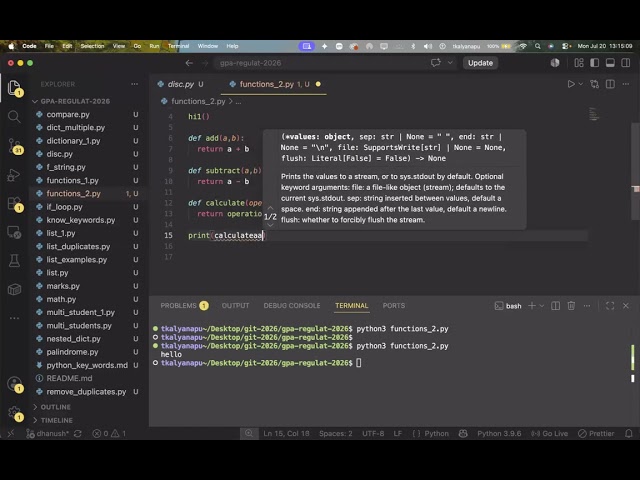Open the Explorer view in activity bar
Screen dimensions: 640x480
[14, 88]
